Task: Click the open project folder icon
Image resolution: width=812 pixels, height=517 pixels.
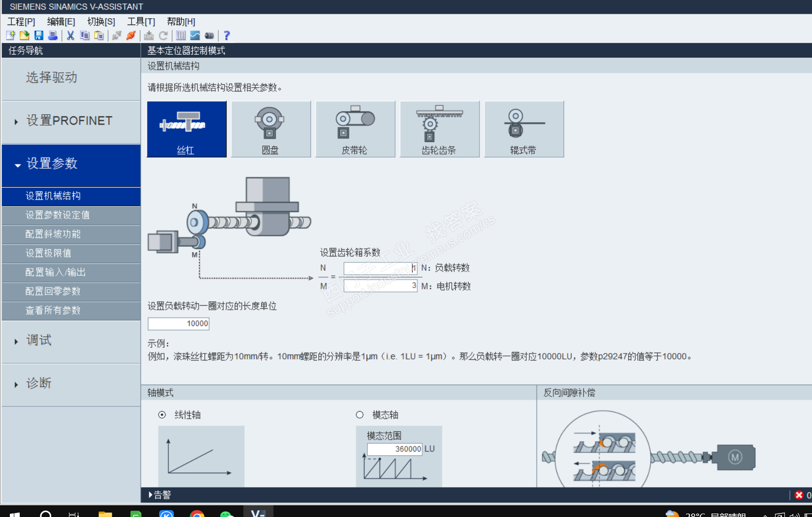Action: point(25,35)
